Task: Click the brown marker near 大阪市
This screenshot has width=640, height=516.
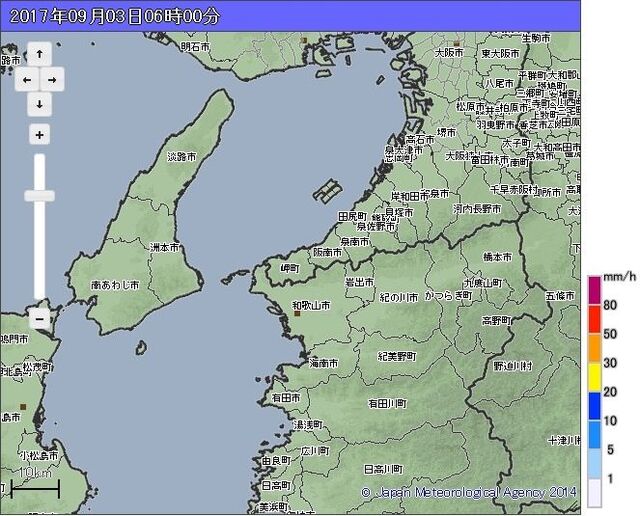Action: pyautogui.click(x=457, y=43)
